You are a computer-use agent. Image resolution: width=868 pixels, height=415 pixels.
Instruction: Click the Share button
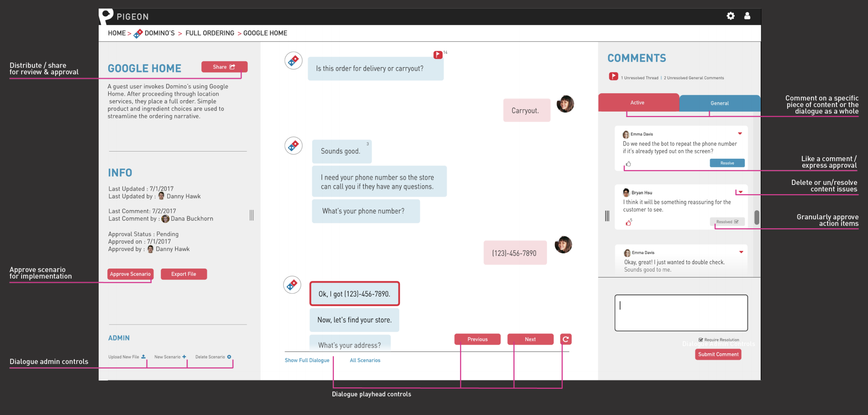click(x=224, y=67)
